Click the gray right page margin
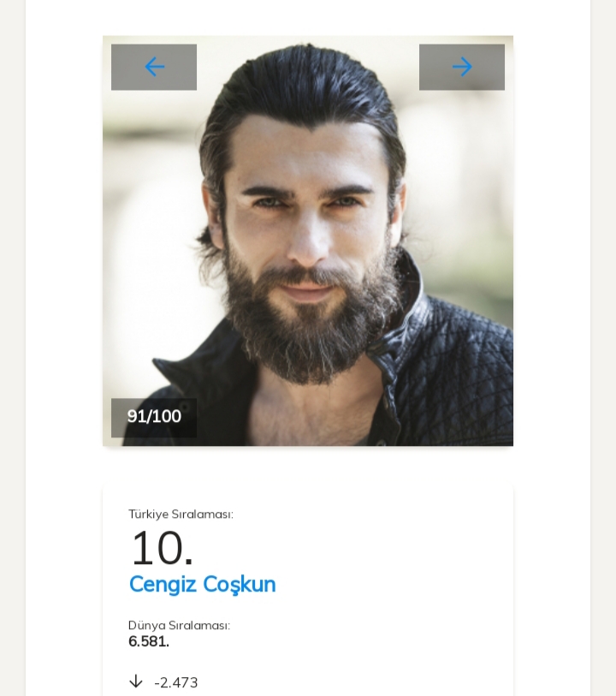 603,342
